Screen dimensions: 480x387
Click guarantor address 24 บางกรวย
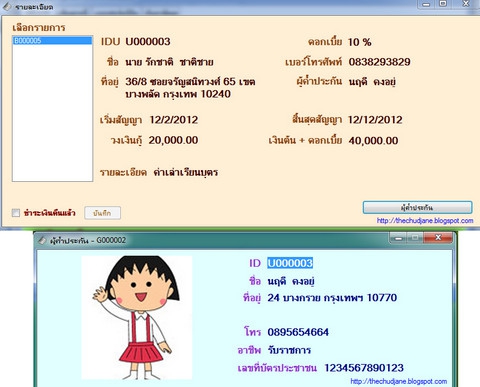[332, 297]
